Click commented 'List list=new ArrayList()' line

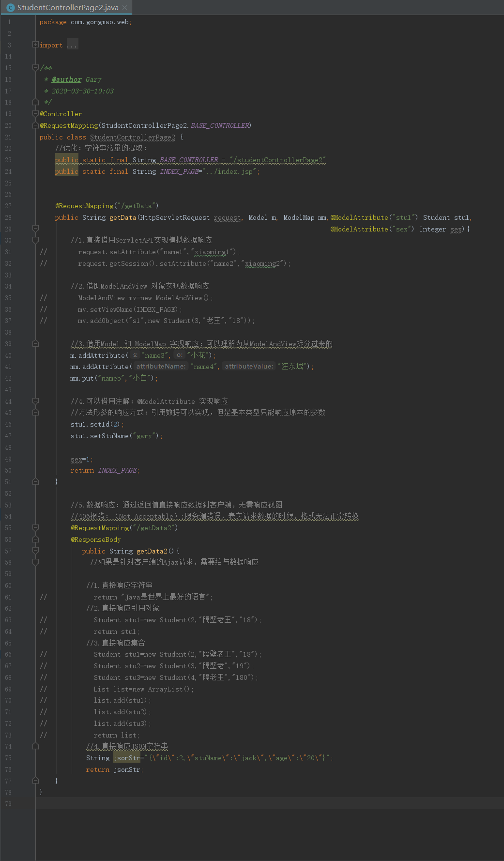pyautogui.click(x=144, y=690)
